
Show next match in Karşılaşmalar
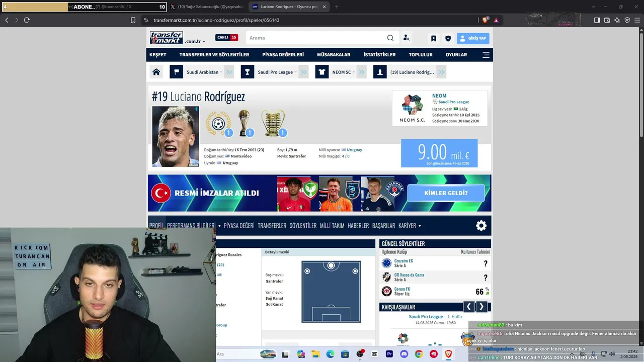point(481,307)
